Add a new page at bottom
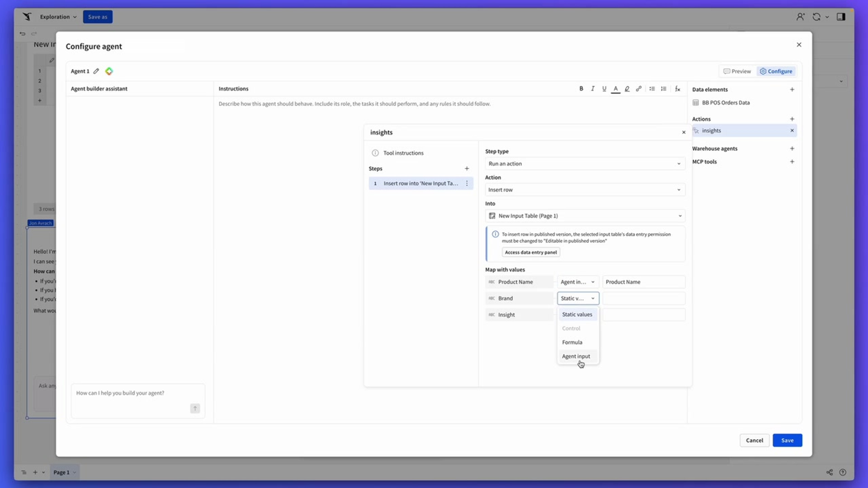 (35, 472)
